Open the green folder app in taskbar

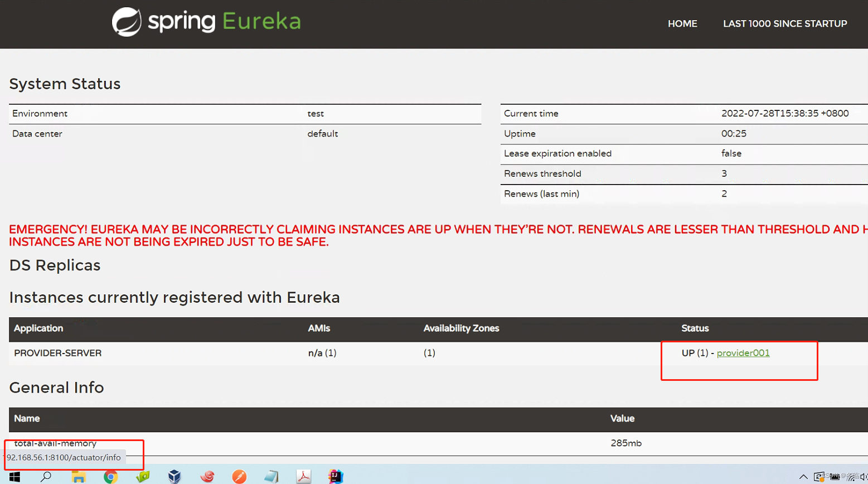click(x=143, y=476)
